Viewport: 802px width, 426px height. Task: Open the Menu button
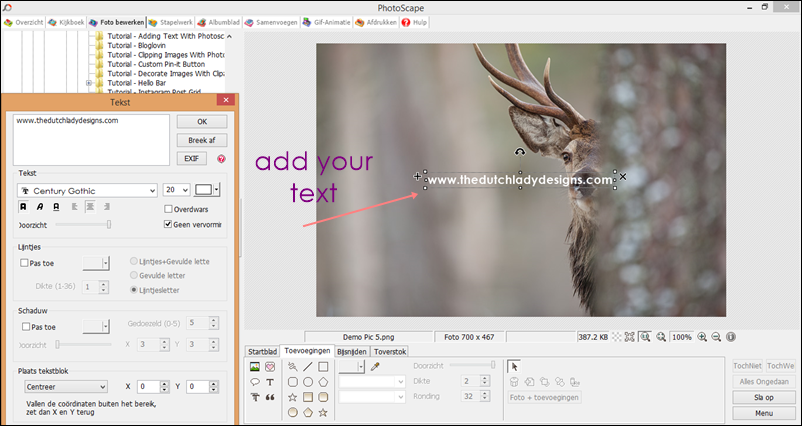click(764, 413)
